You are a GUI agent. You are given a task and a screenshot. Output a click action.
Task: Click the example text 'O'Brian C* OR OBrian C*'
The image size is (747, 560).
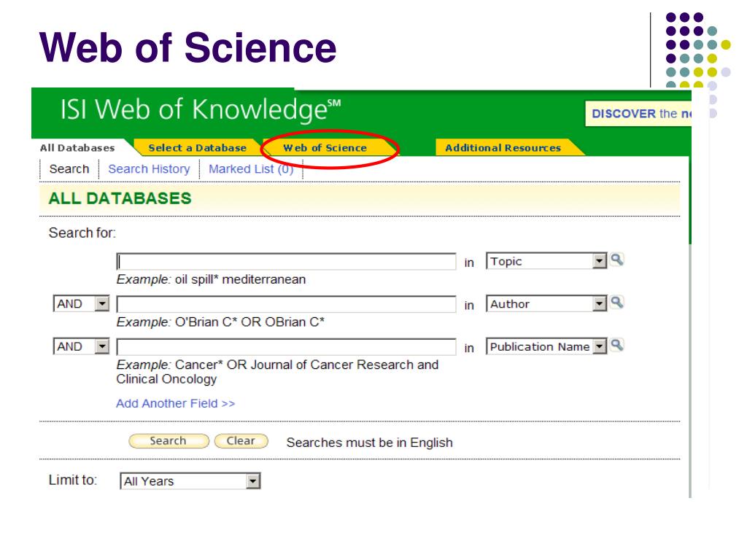click(x=249, y=322)
